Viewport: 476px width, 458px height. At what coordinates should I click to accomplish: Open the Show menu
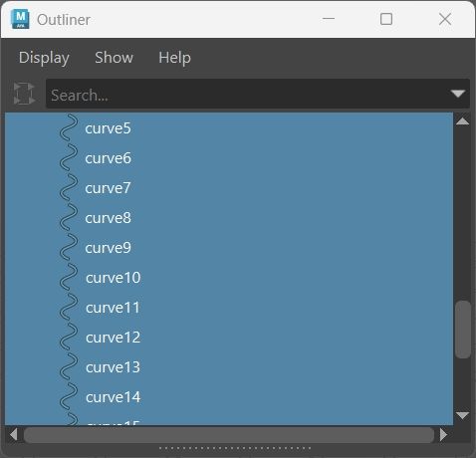(x=115, y=58)
